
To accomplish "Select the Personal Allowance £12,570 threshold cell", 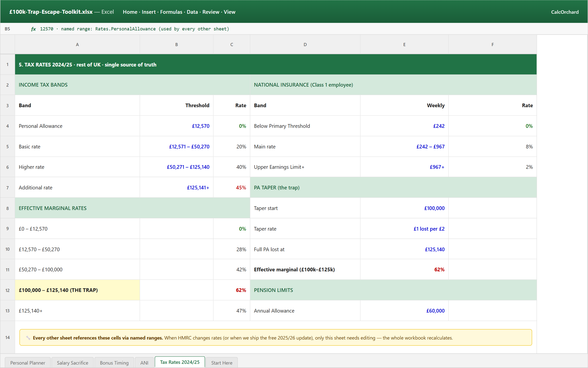I will [x=176, y=126].
